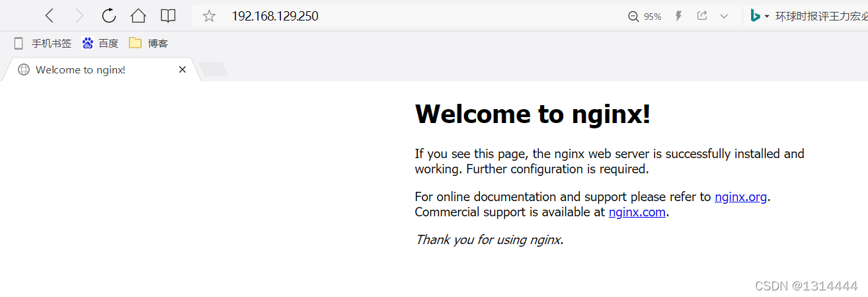Open a new tab with the blank tab button
Image resolution: width=868 pixels, height=297 pixels.
click(x=213, y=69)
